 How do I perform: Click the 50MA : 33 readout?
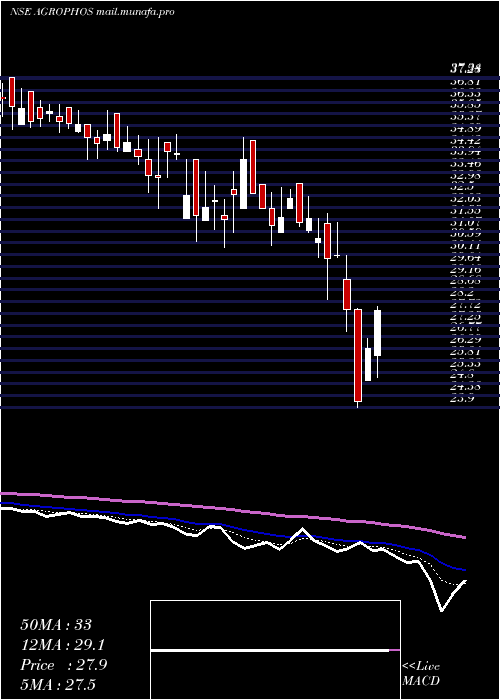click(x=56, y=625)
